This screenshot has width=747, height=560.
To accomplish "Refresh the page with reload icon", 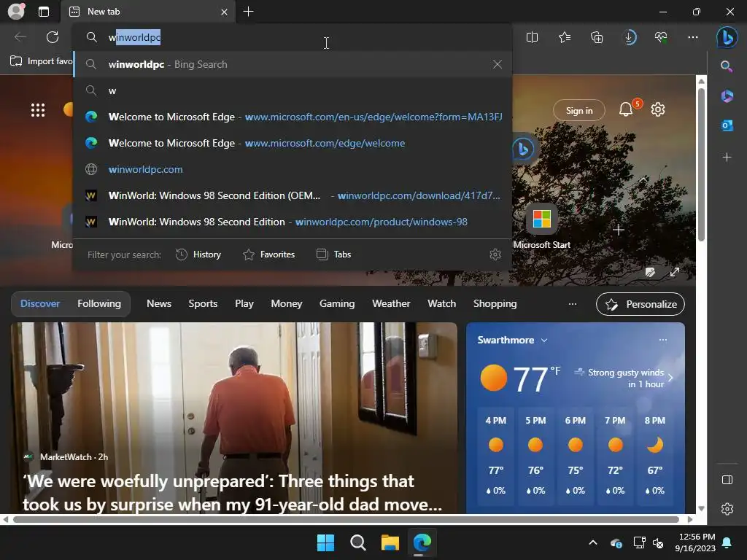I will click(53, 37).
